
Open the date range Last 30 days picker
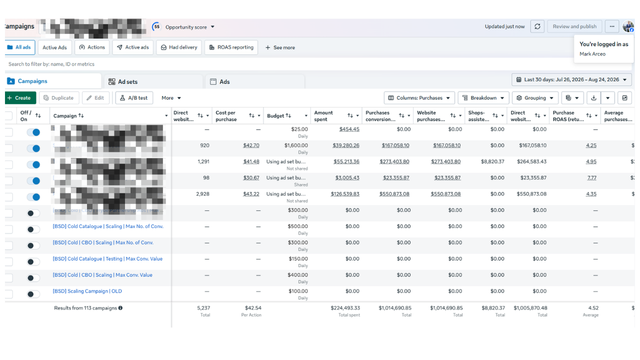[571, 80]
